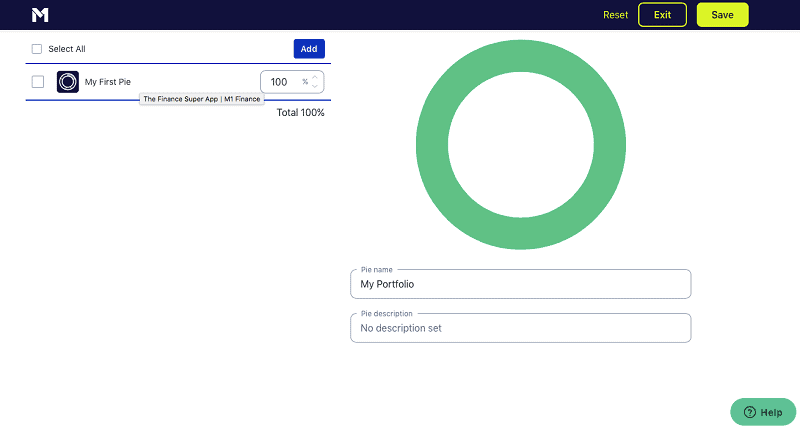
Task: Open the Help widget
Action: click(764, 412)
